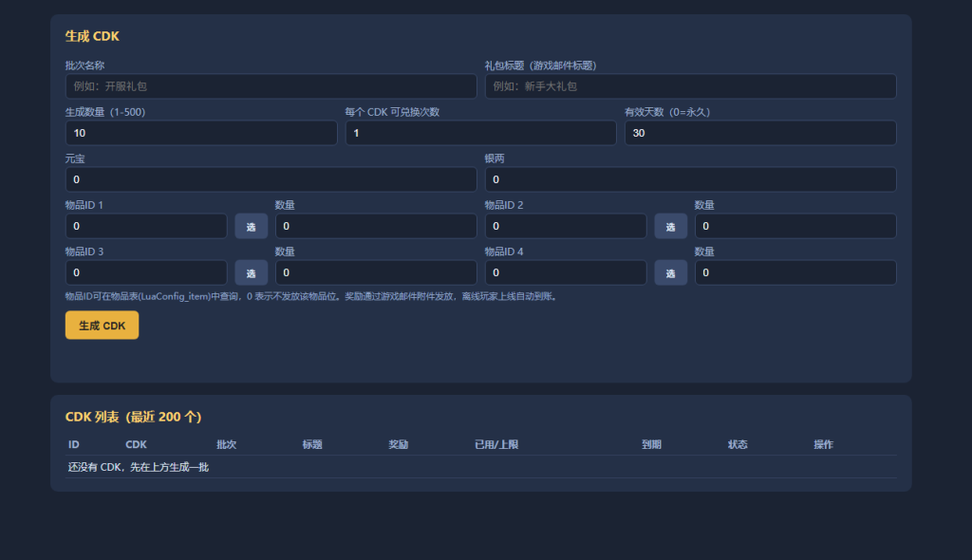Image resolution: width=972 pixels, height=560 pixels.
Task: Click the 物品ID 3 input field
Action: click(x=146, y=272)
